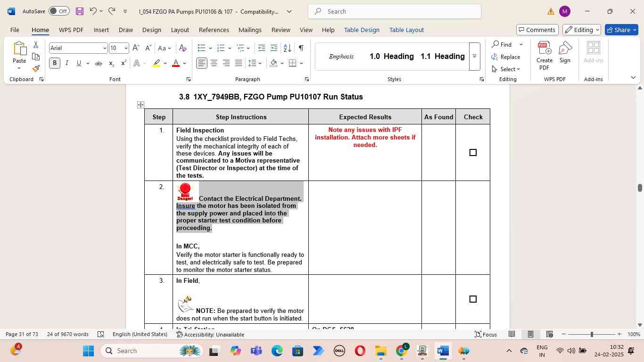Apply yellow text highlight color
644x362 pixels.
pyautogui.click(x=157, y=63)
